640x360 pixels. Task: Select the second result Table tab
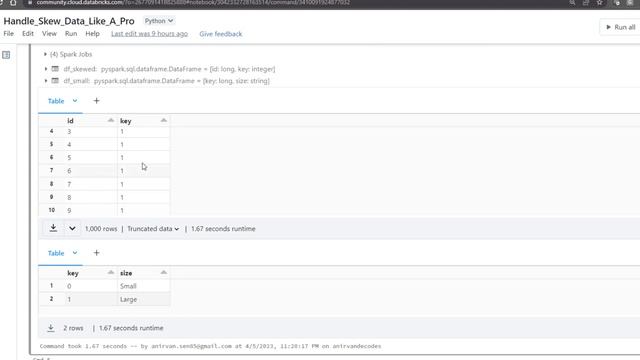coord(56,253)
